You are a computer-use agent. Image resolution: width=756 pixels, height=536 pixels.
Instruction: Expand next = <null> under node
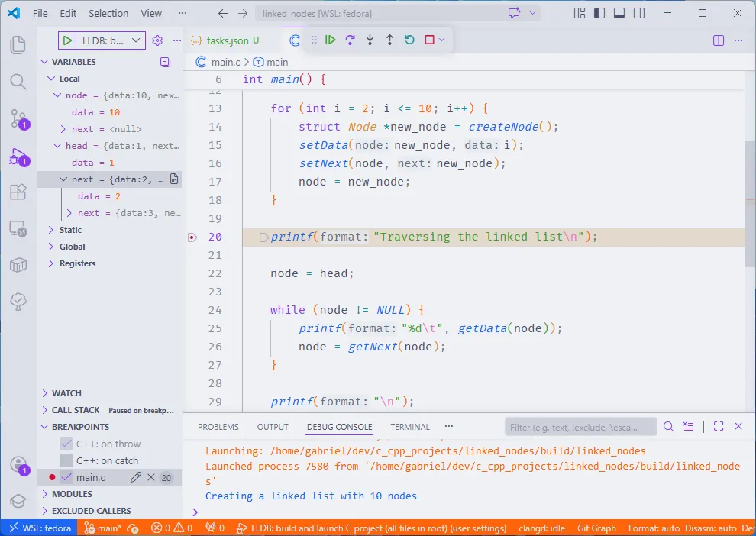click(x=63, y=129)
